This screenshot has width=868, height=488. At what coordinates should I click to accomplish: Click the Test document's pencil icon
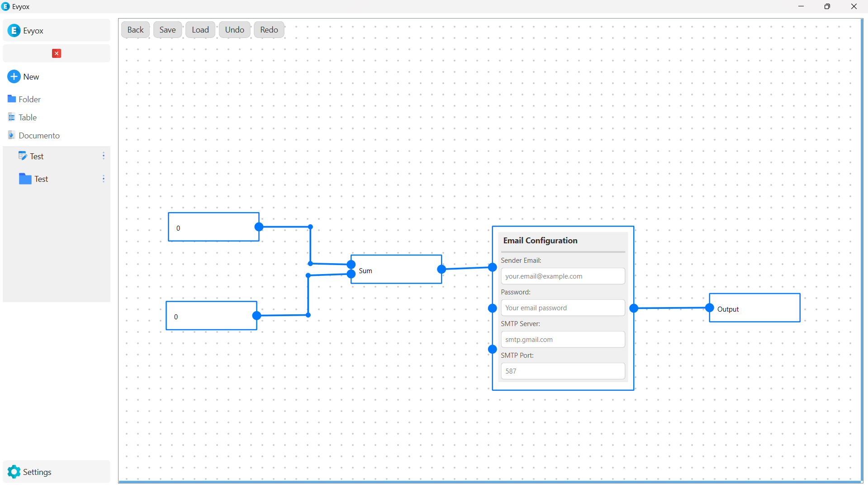click(23, 156)
